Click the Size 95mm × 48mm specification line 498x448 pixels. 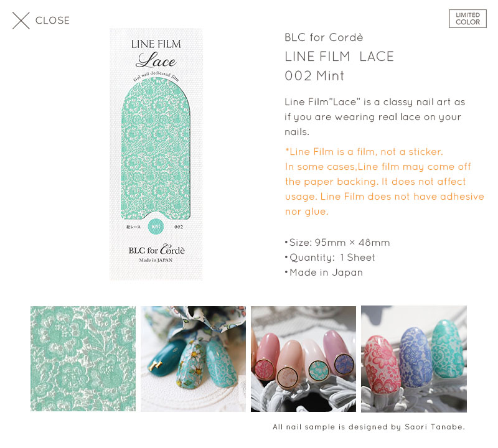[337, 243]
